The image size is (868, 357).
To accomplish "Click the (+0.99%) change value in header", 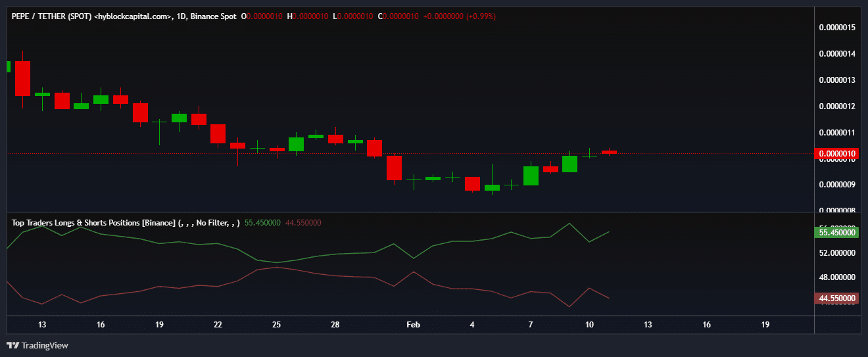I will click(481, 16).
